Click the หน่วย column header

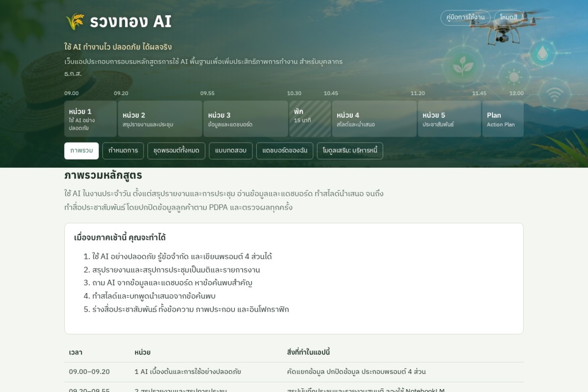143,352
